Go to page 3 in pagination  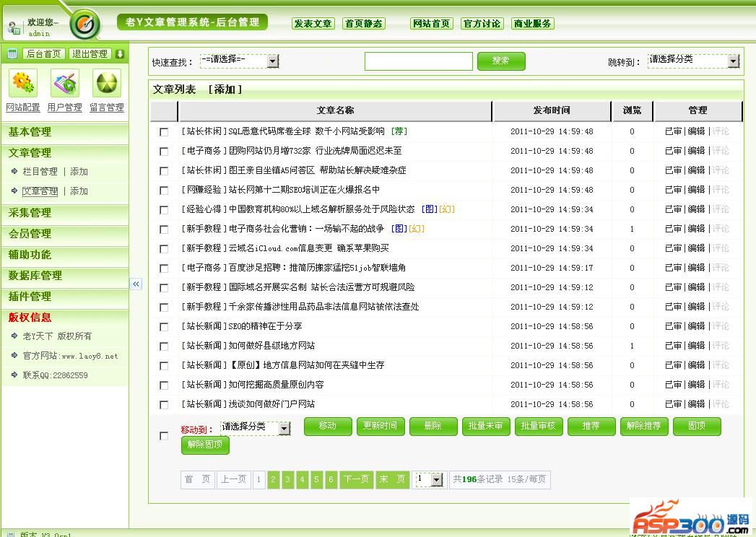click(287, 479)
